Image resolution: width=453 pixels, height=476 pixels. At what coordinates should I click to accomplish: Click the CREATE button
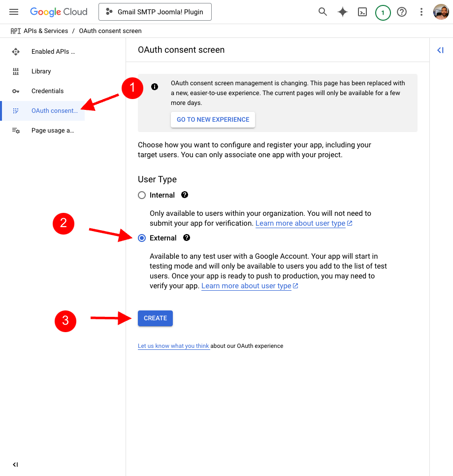point(155,318)
